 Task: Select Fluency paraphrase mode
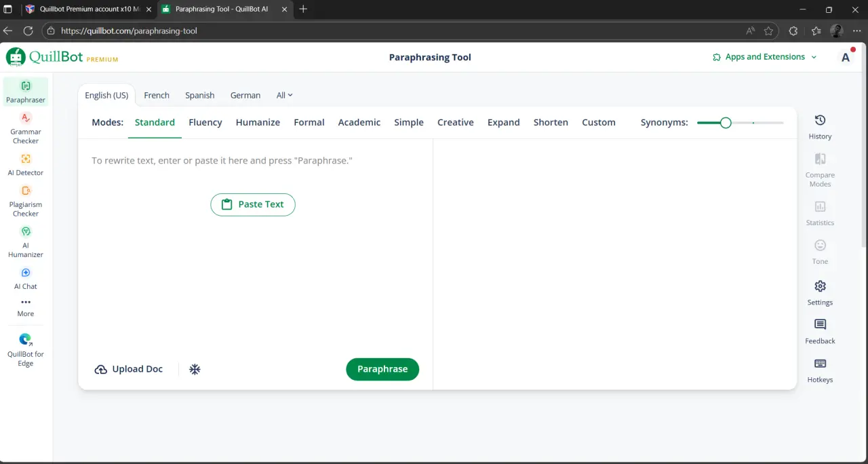tap(205, 123)
